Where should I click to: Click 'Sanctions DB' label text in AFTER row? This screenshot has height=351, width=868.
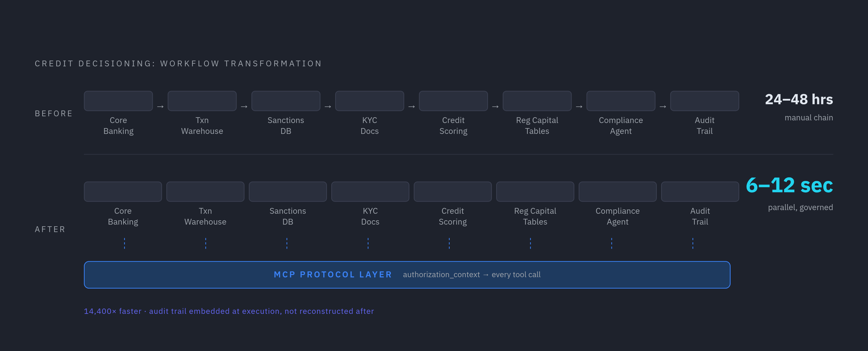click(288, 216)
